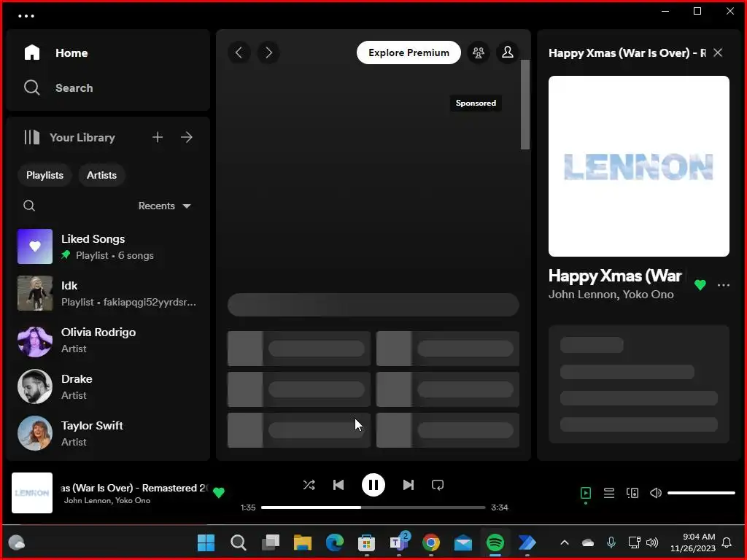
Task: Open notifications bell in tray
Action: tap(727, 542)
